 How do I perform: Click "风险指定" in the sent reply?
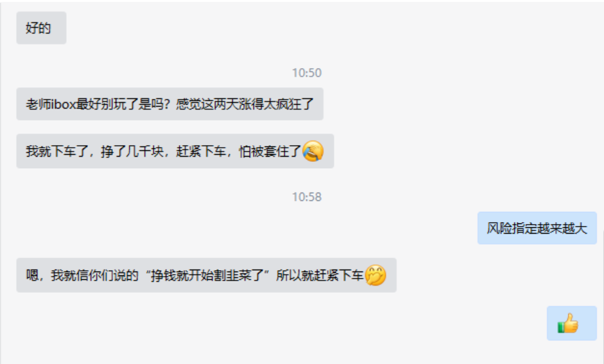[512, 228]
